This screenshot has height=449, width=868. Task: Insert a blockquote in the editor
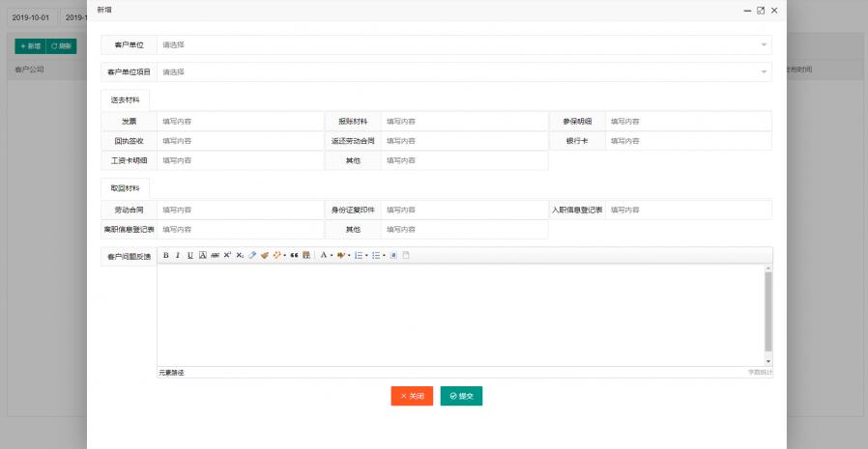294,255
